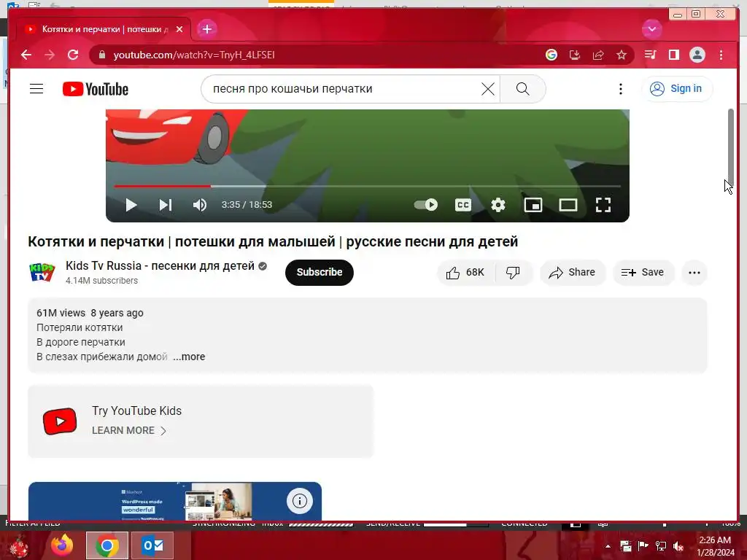Go to YouTube home via logo
The image size is (747, 560).
[96, 89]
